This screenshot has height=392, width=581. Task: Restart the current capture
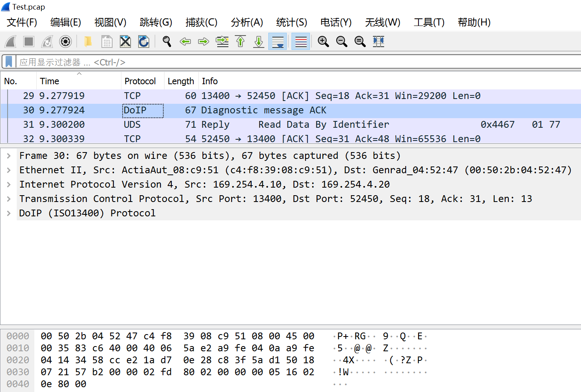(47, 41)
